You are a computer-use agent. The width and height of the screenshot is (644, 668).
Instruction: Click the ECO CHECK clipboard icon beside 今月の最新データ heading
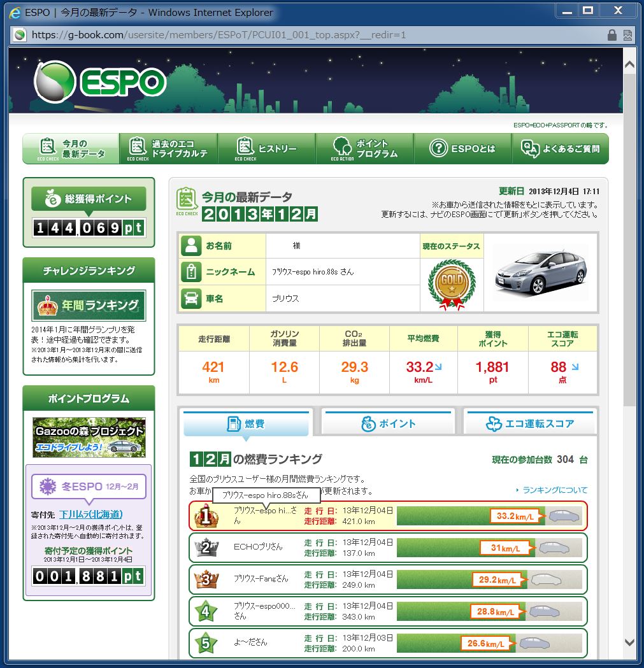(187, 201)
